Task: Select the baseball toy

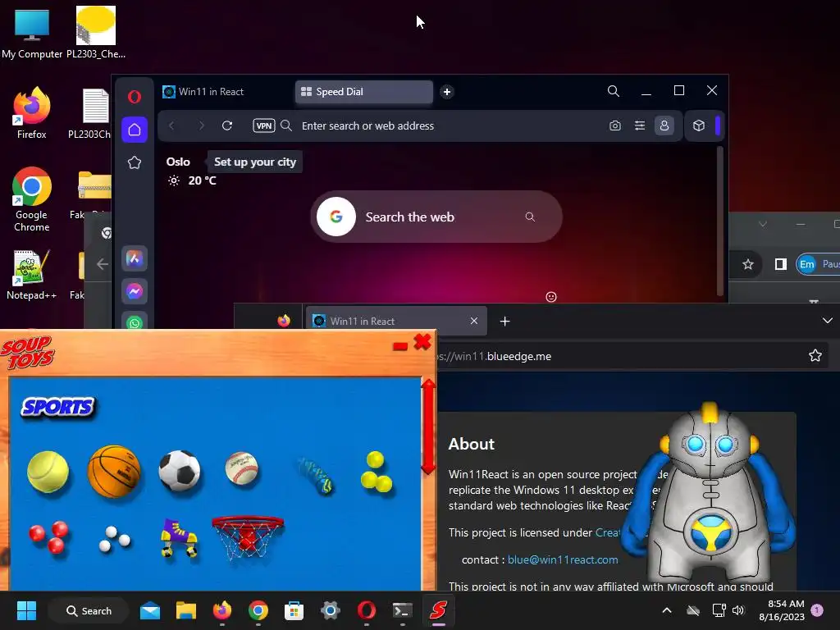Action: point(242,468)
